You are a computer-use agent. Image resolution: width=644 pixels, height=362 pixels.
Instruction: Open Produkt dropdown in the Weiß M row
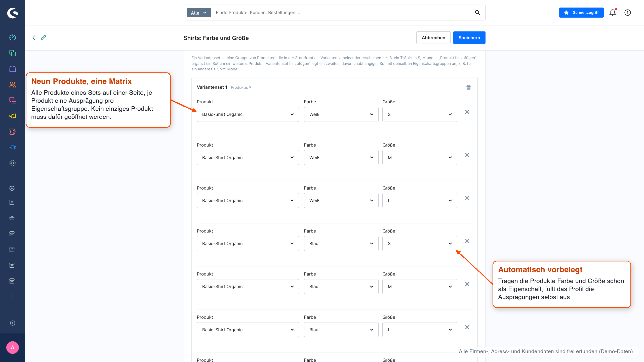coord(248,157)
